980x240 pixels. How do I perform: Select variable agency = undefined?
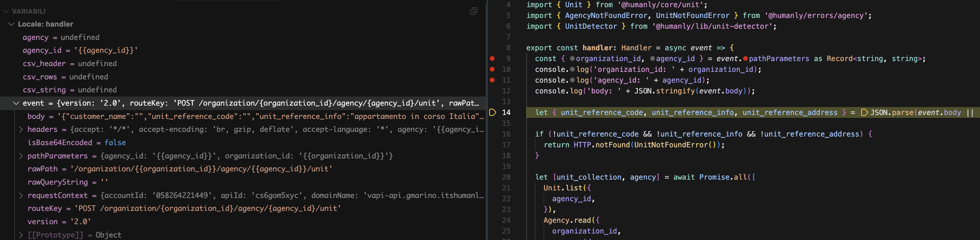pos(244,37)
